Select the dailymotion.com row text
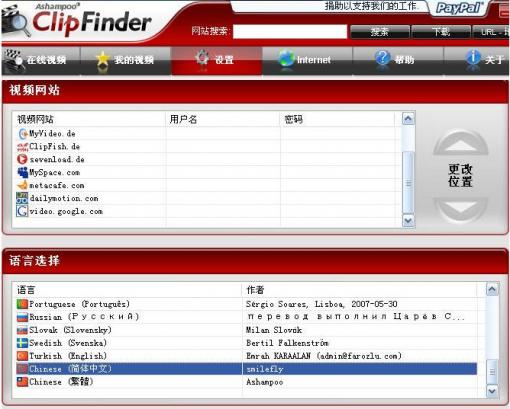The image size is (510, 409). click(x=64, y=198)
